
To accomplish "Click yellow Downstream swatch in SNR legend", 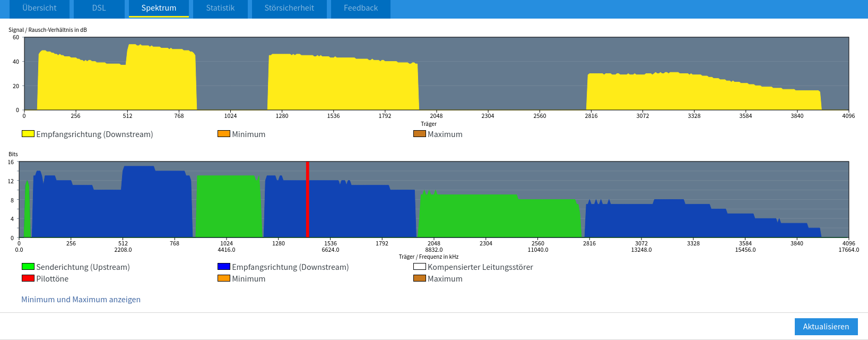I will point(28,134).
